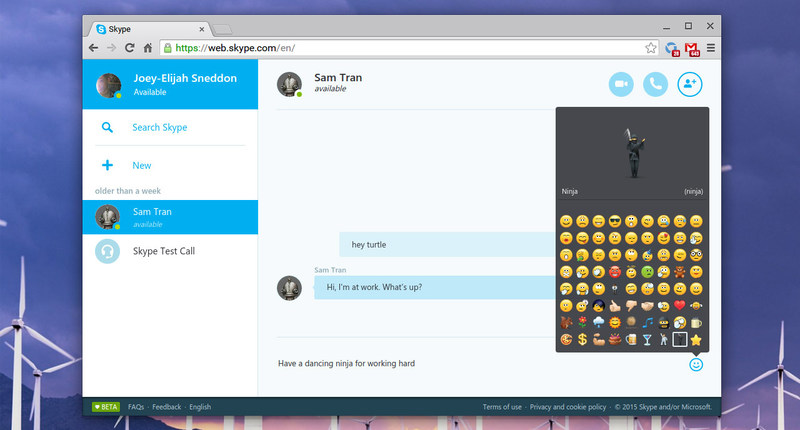Close the emoticon picker smiley button

[x=696, y=364]
